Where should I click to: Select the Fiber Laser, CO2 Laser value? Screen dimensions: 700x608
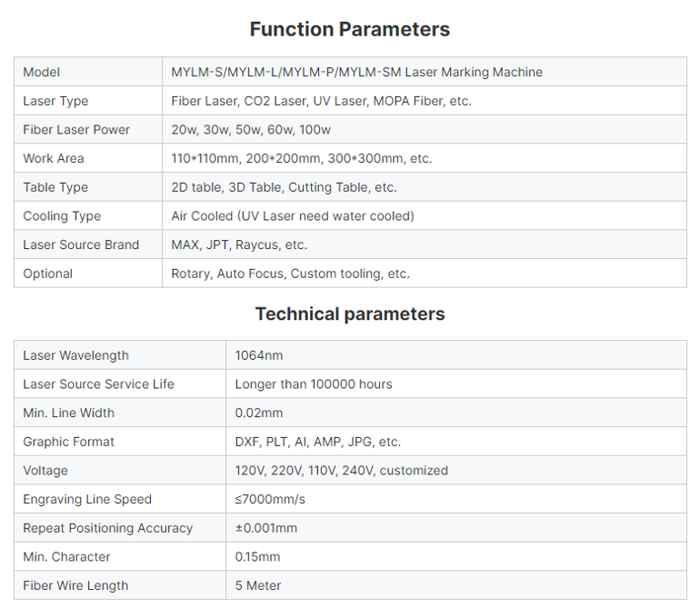pyautogui.click(x=322, y=102)
